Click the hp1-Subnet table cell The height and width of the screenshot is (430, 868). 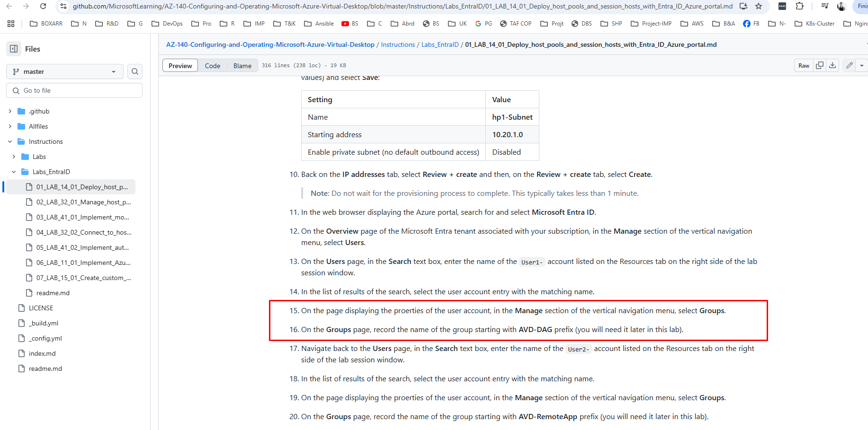[512, 117]
